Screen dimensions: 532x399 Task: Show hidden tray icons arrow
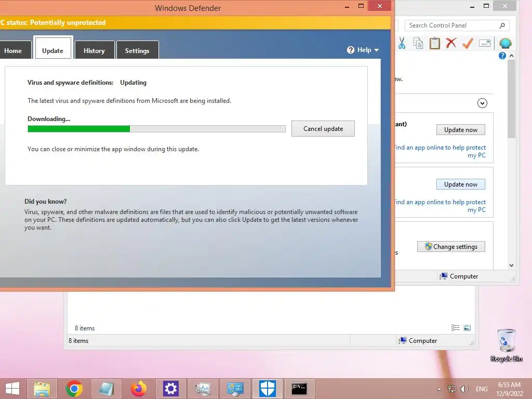pyautogui.click(x=439, y=389)
